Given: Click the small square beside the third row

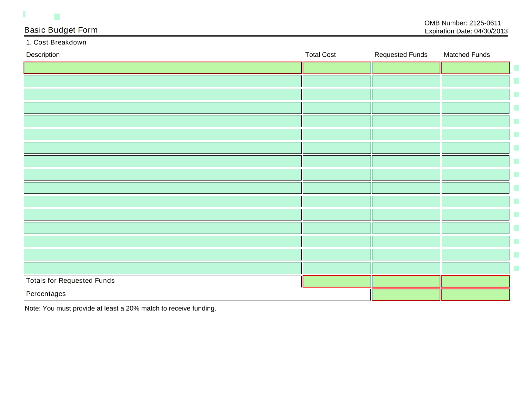Looking at the screenshot, I should (x=516, y=94).
